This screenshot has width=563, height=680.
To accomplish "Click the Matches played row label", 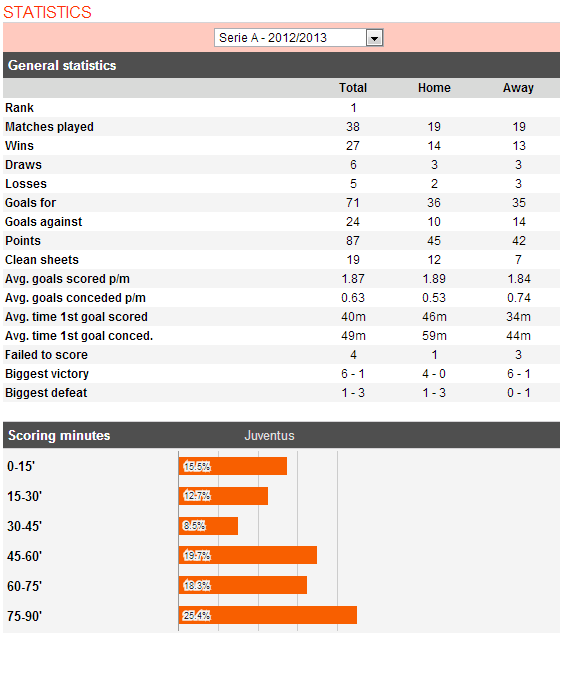I will coord(49,127).
